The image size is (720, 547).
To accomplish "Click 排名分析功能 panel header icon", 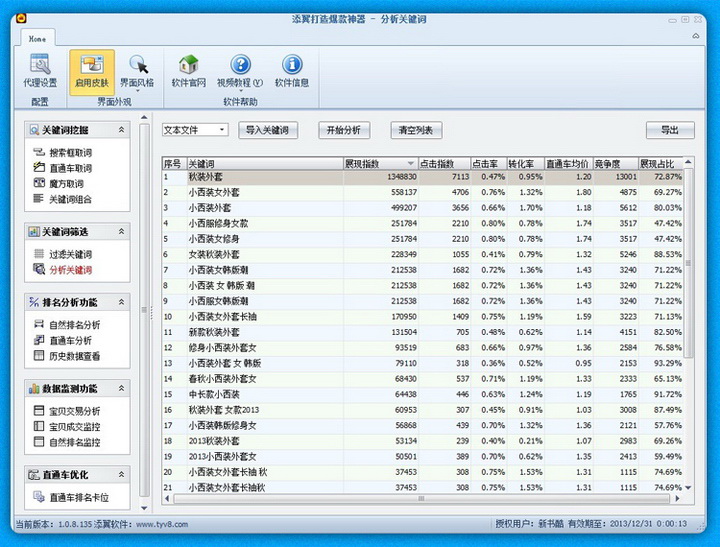I will [x=34, y=302].
